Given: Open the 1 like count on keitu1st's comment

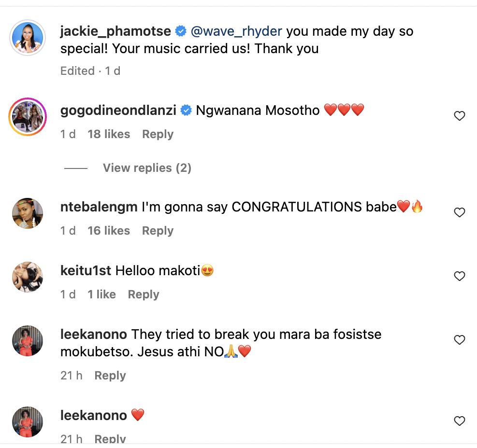Looking at the screenshot, I should [101, 294].
